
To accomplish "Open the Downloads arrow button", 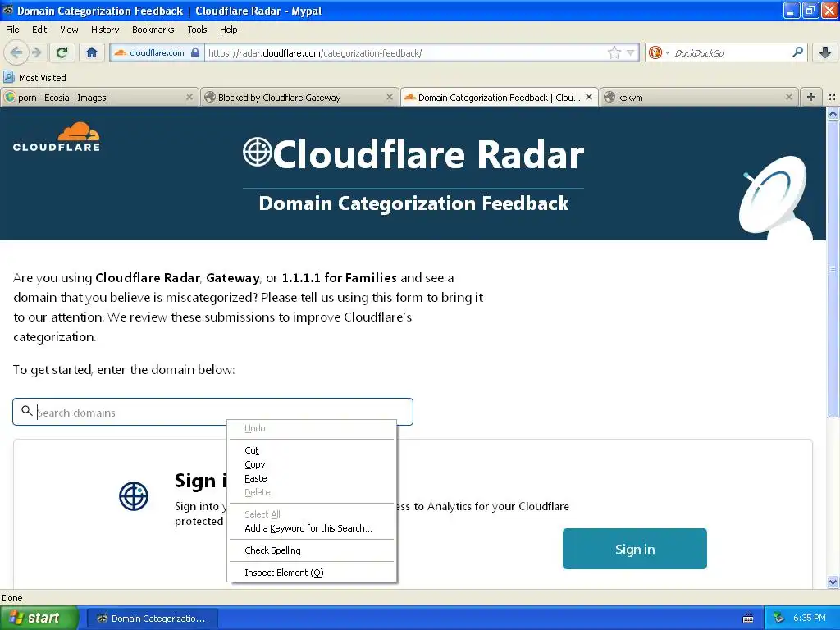I will (x=825, y=52).
